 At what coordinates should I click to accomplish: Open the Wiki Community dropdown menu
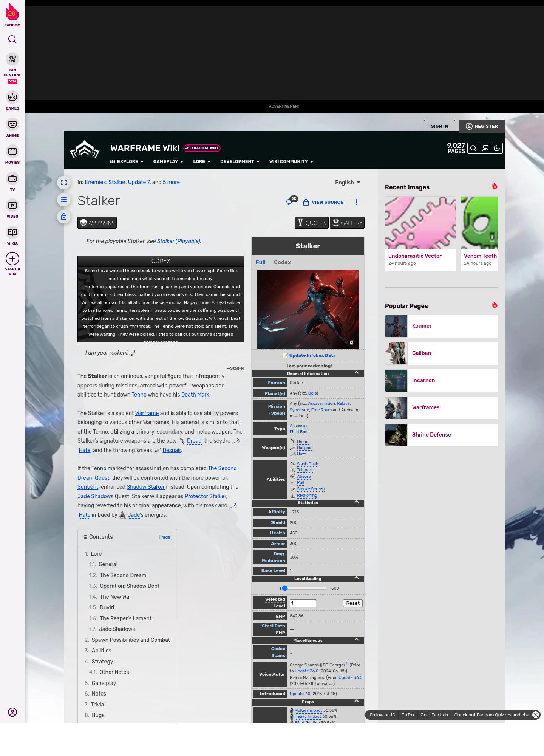point(291,161)
